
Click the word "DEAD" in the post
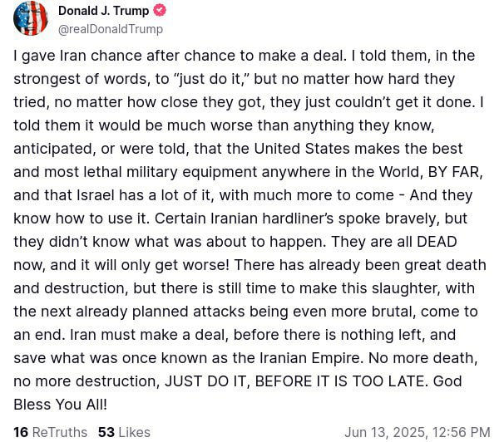[x=436, y=242]
